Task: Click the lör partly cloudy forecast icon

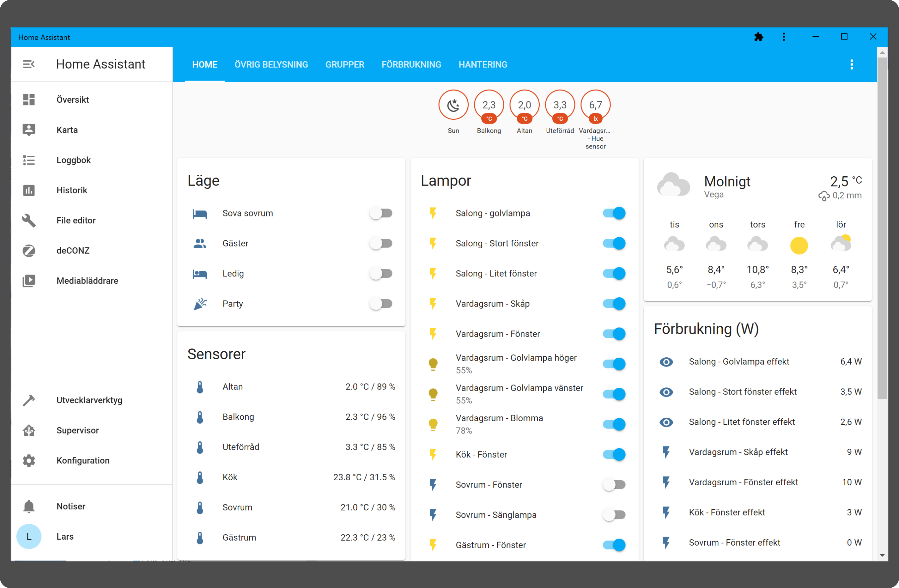Action: coord(841,244)
